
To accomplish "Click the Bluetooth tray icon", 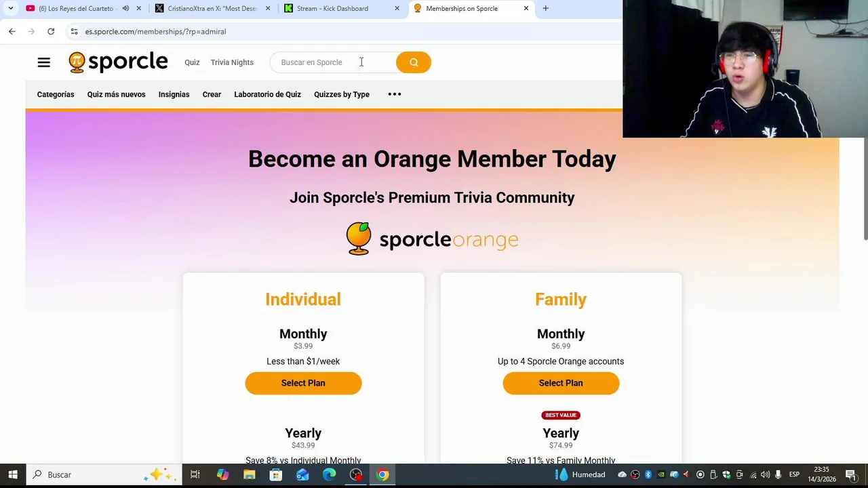I will click(648, 474).
